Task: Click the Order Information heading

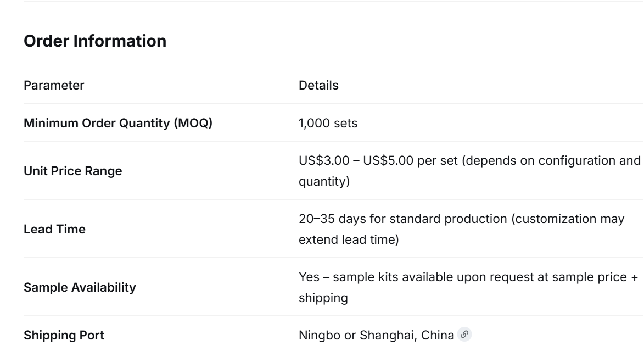Action: click(95, 41)
